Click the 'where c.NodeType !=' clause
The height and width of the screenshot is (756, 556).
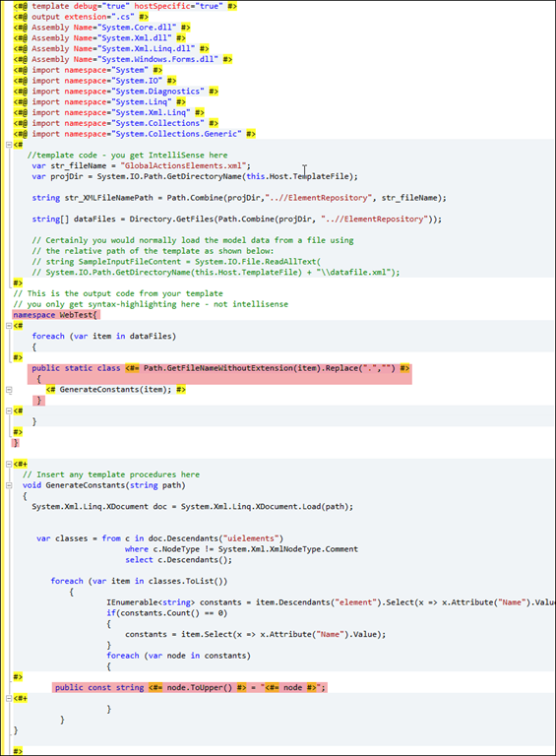(x=241, y=549)
